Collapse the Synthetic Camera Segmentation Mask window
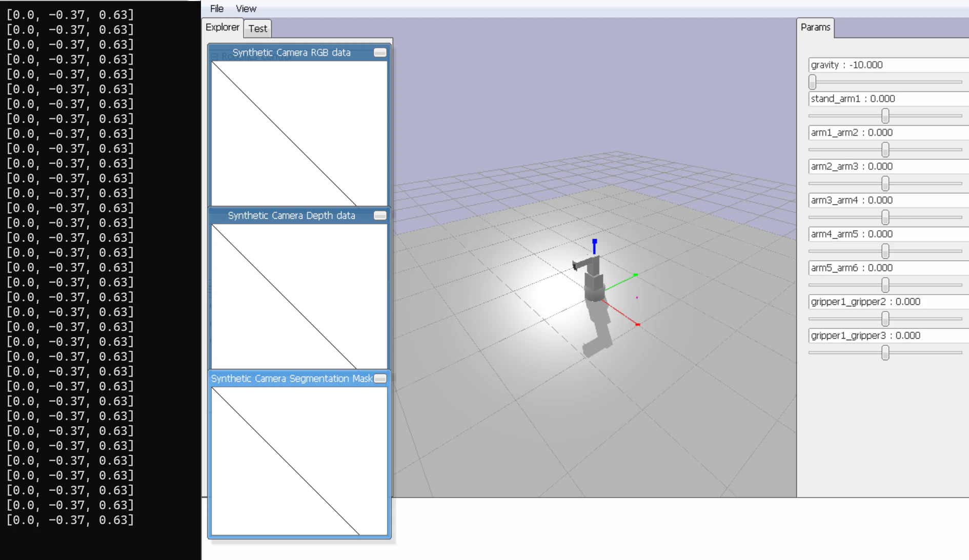The image size is (969, 560). tap(380, 379)
